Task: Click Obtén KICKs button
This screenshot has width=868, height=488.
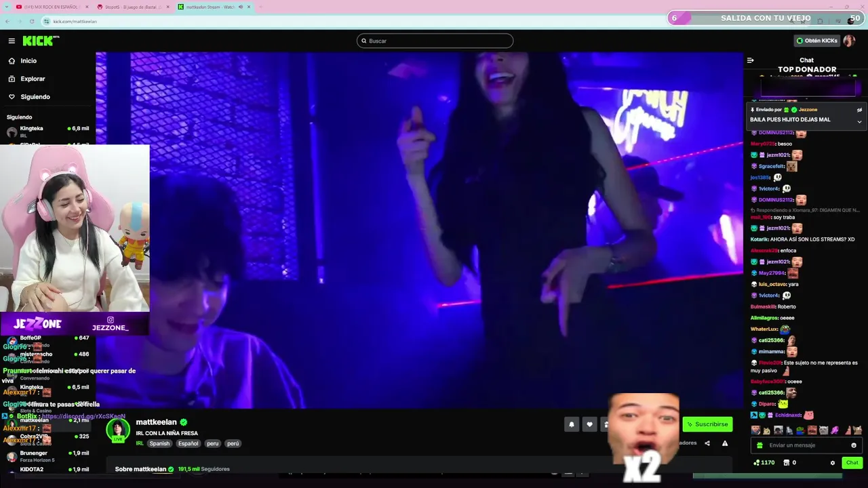Action: tap(817, 41)
